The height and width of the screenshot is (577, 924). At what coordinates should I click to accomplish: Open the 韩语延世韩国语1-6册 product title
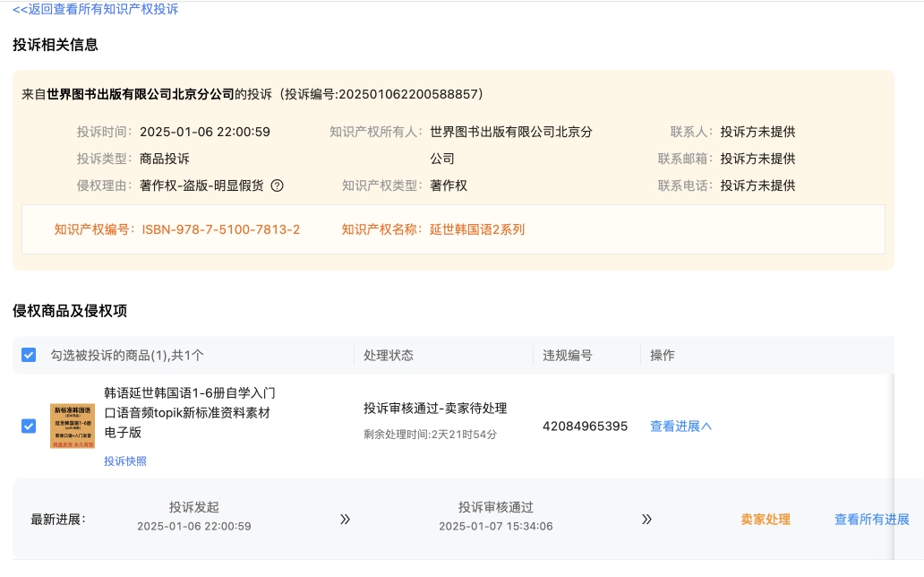tap(189, 412)
